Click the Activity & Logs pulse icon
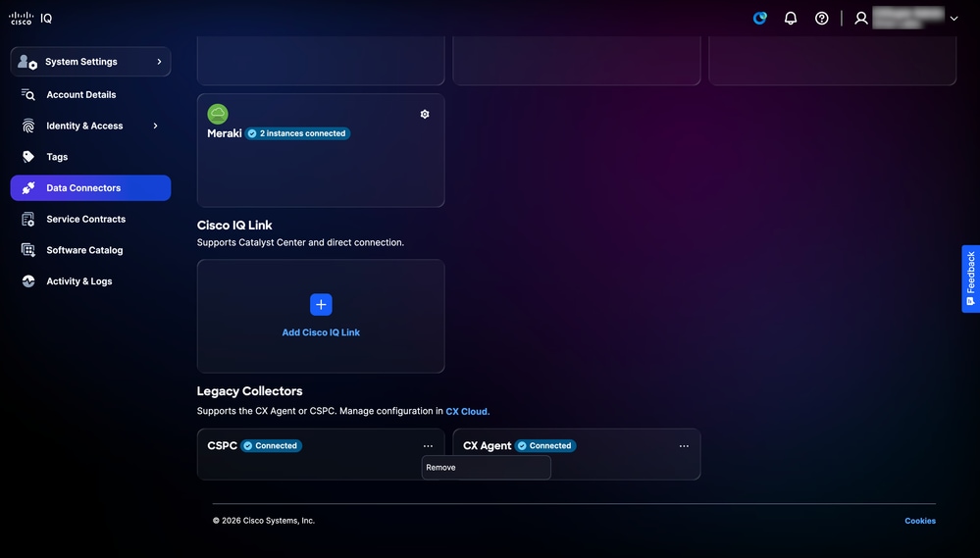The height and width of the screenshot is (558, 980). coord(28,281)
